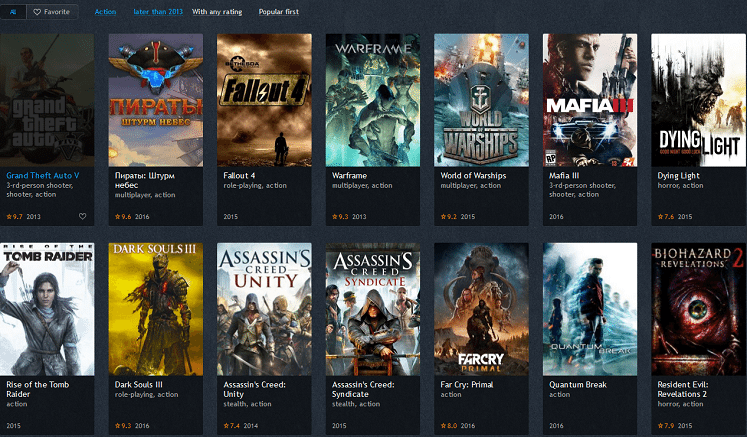Open the Пираты: Штурм небес cover art

click(x=156, y=100)
